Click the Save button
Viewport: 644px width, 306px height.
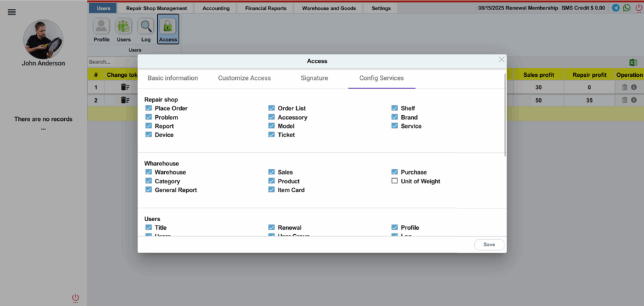489,245
